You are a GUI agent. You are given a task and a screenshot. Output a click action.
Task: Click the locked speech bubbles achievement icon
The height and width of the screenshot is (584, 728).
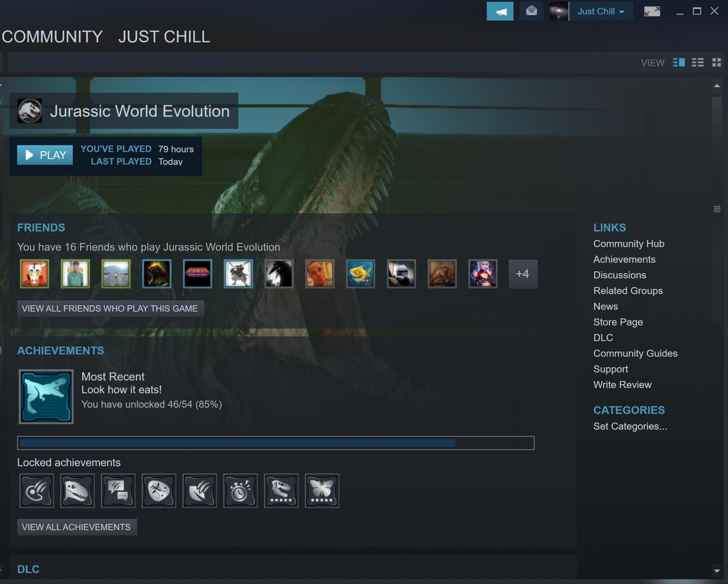click(x=118, y=491)
